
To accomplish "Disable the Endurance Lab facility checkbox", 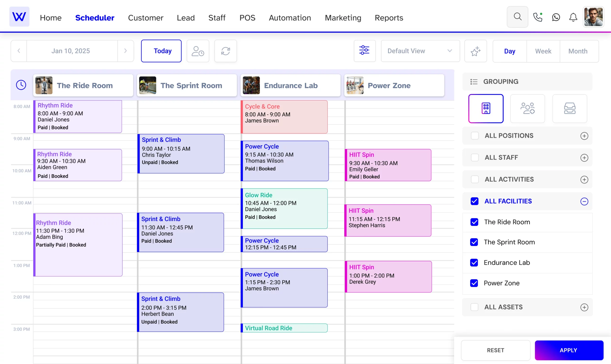I will point(474,262).
